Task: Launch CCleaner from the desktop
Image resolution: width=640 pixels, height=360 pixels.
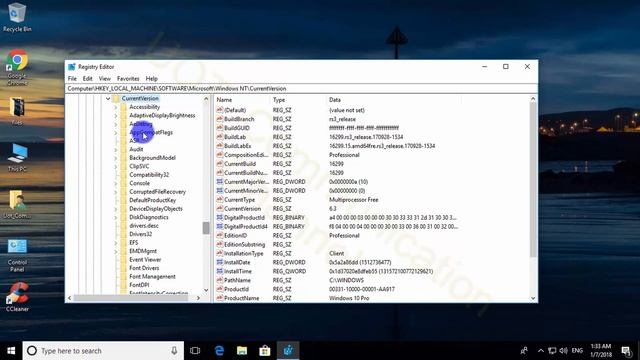Action: [17, 297]
